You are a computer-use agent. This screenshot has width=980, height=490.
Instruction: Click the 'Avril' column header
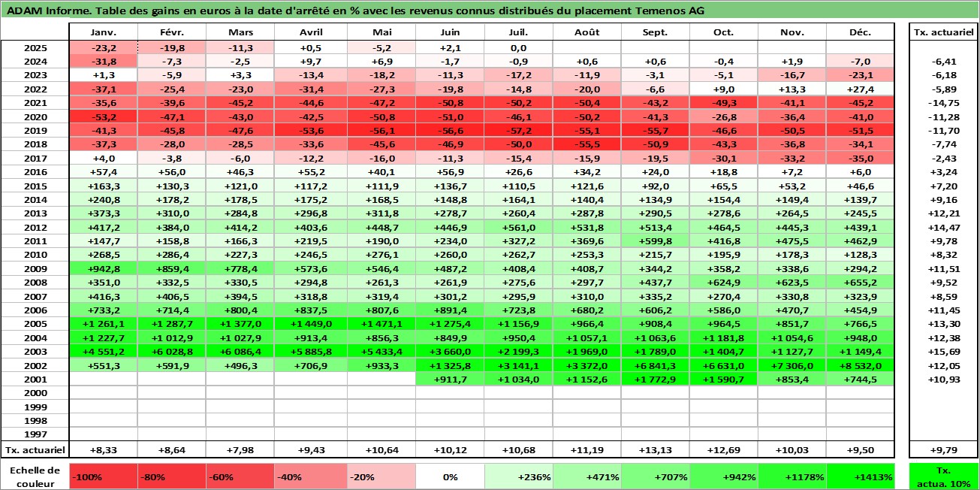pos(310,32)
